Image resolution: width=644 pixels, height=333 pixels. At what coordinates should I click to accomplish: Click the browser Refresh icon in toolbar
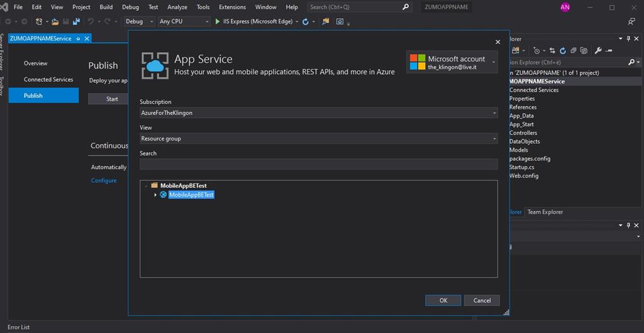[x=306, y=22]
